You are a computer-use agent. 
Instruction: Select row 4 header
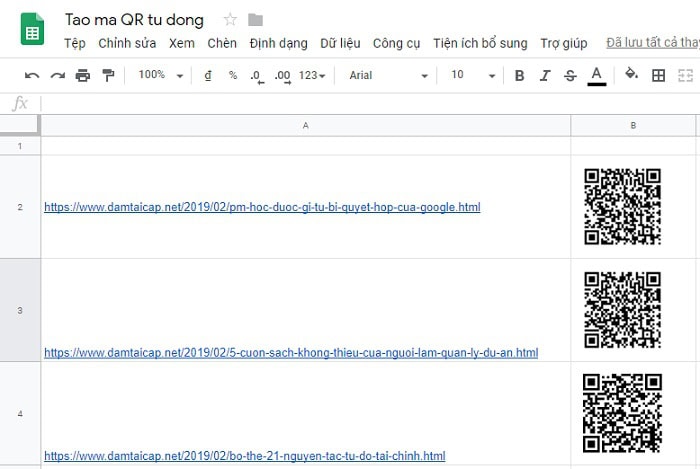(20, 414)
